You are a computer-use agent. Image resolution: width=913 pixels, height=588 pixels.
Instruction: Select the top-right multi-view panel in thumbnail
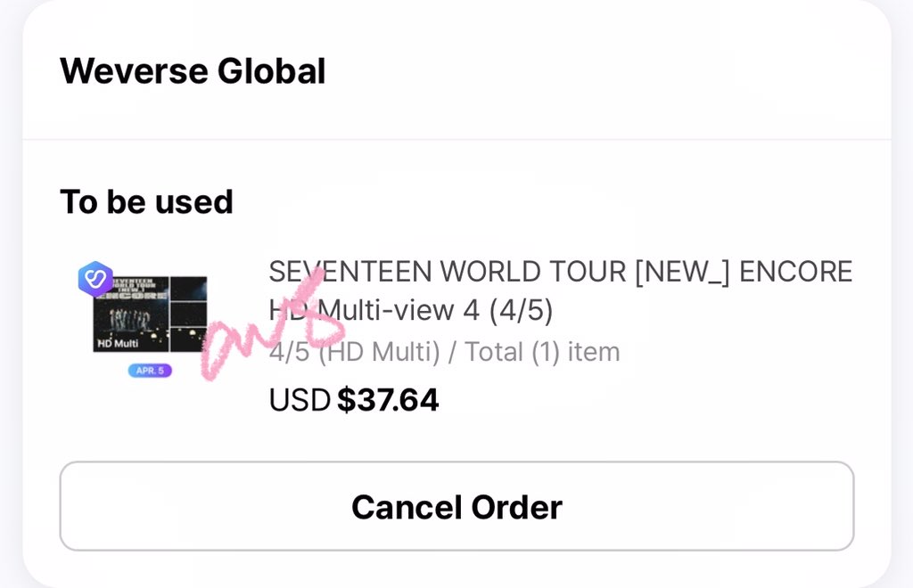[x=189, y=289]
